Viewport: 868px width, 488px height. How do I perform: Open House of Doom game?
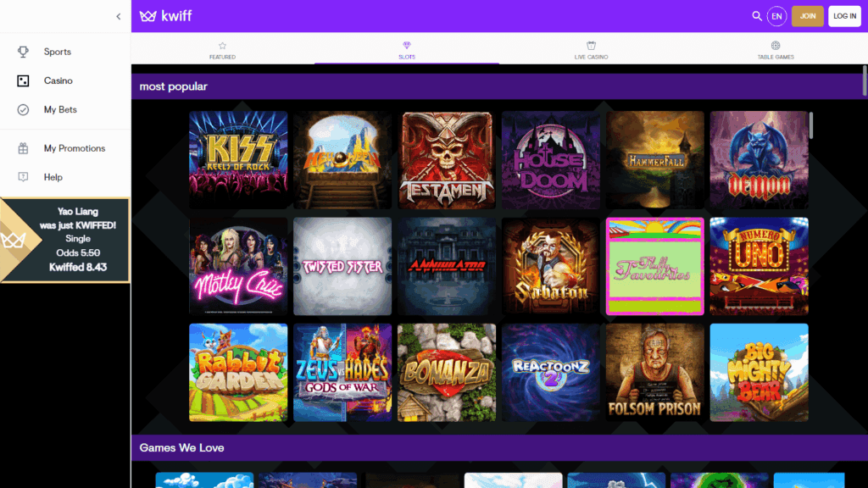coord(551,160)
